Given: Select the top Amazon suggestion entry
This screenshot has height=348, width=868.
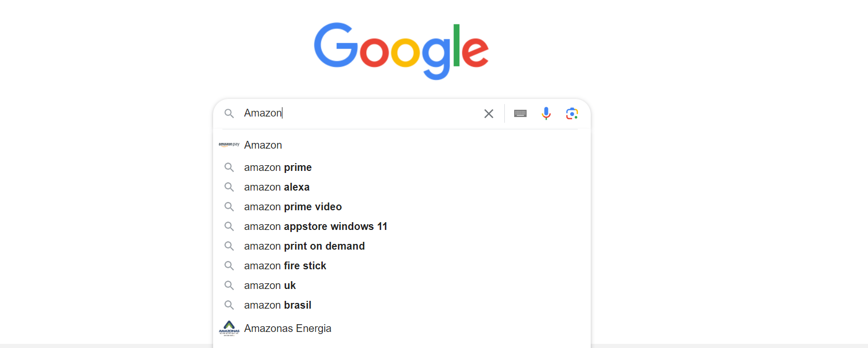Looking at the screenshot, I should point(263,145).
